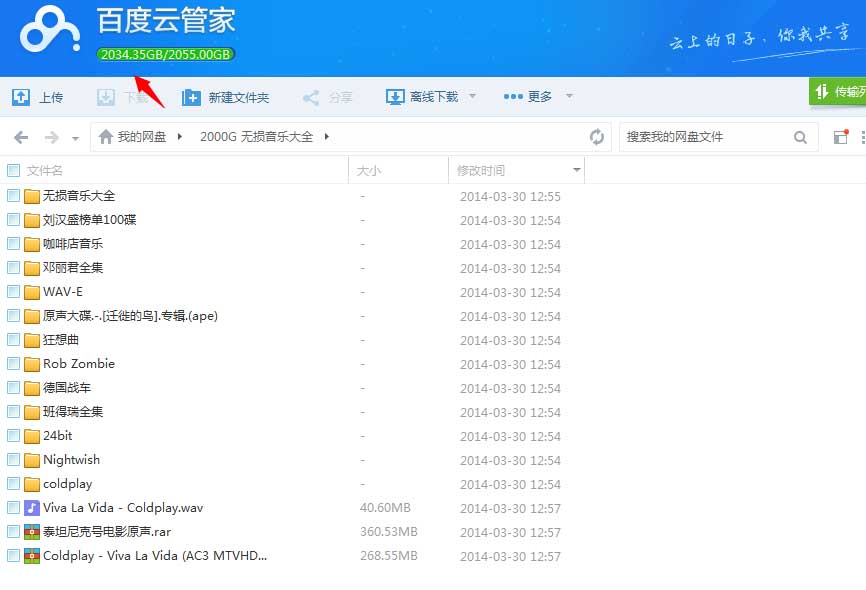Expand the 更多 dropdown arrow
Viewport: 866px width, 590px height.
tap(569, 97)
